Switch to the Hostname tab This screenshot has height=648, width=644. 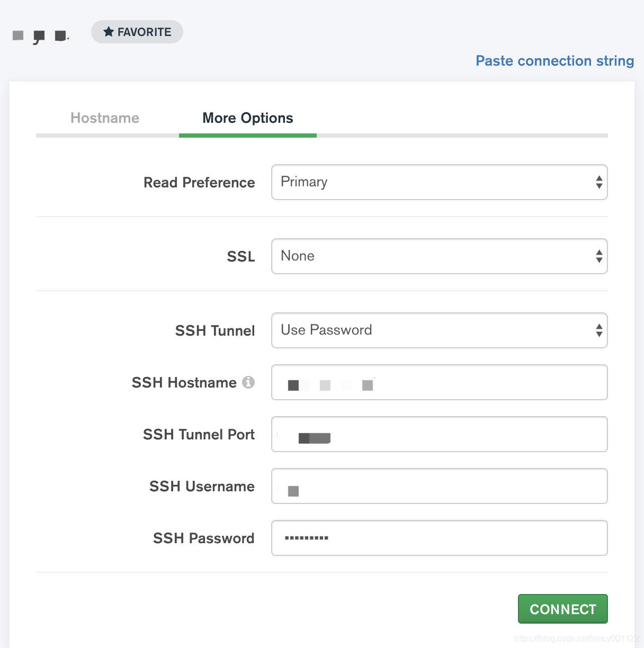[105, 118]
